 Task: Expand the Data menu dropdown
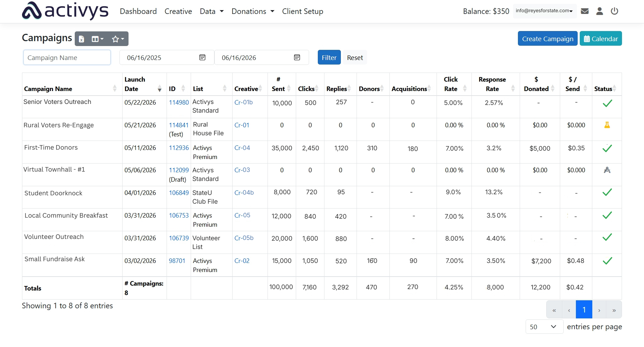point(212,12)
